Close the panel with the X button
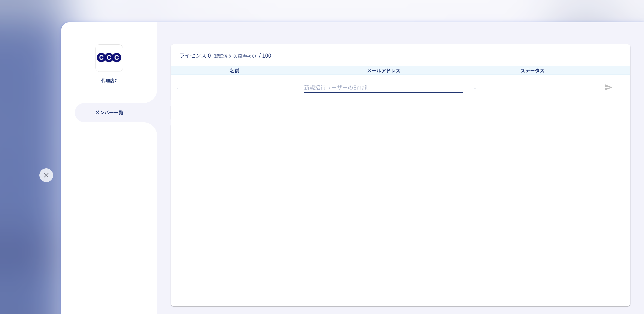The image size is (644, 314). coord(46,175)
